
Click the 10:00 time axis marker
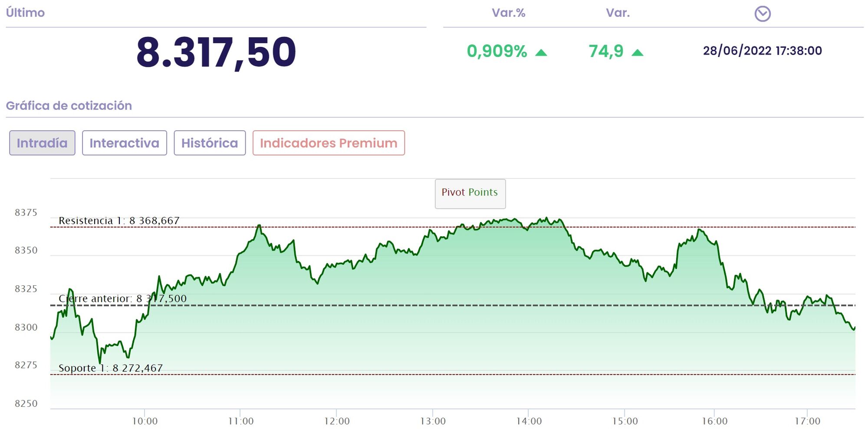145,421
